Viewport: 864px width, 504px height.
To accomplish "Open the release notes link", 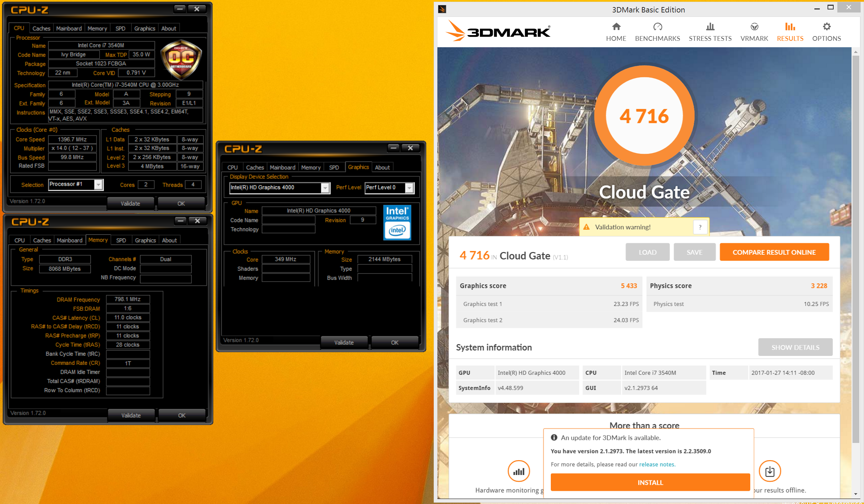I will tap(657, 464).
